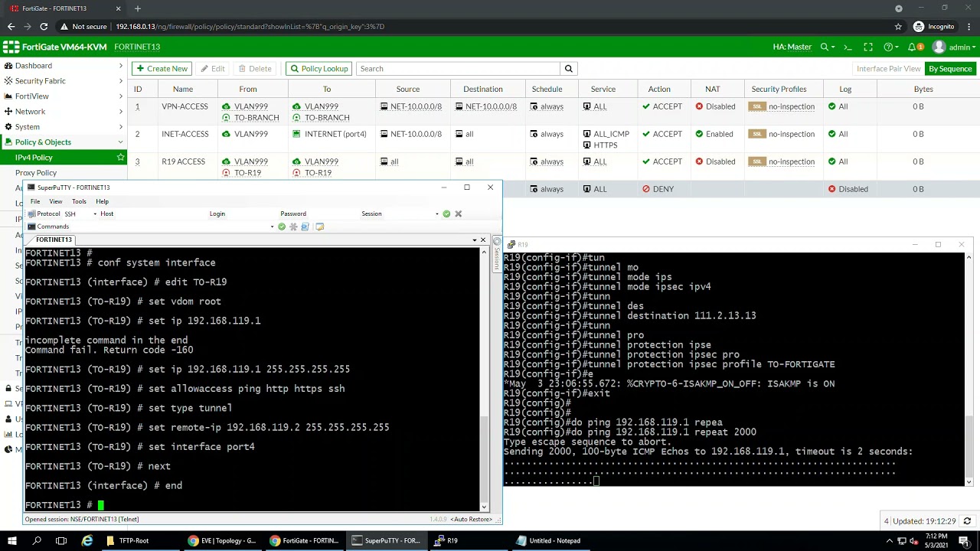
Task: Open the SuperPuTTY tab list dropdown arrow
Action: click(475, 240)
